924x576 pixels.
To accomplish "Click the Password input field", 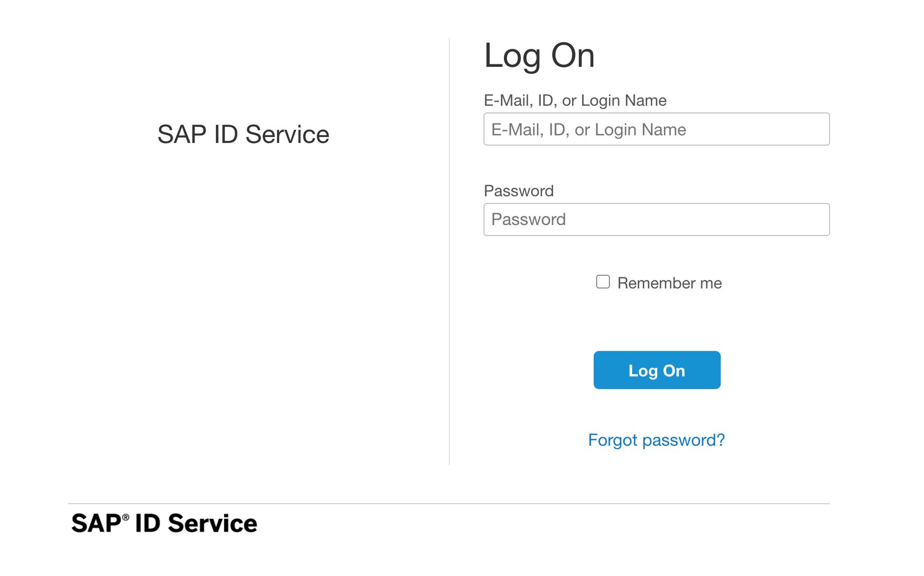I will point(655,219).
